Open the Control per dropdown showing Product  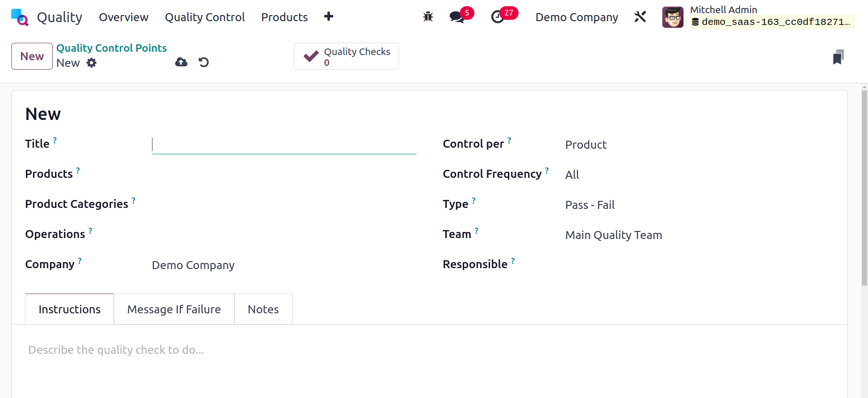[x=698, y=144]
